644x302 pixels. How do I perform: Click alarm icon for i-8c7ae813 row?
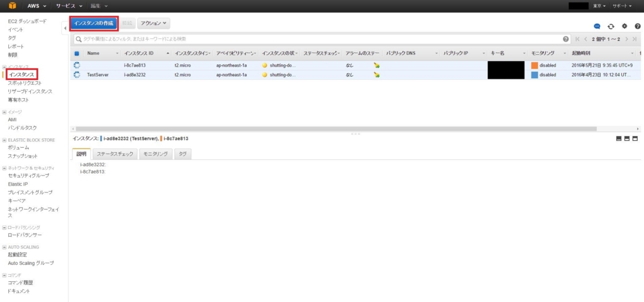click(377, 65)
